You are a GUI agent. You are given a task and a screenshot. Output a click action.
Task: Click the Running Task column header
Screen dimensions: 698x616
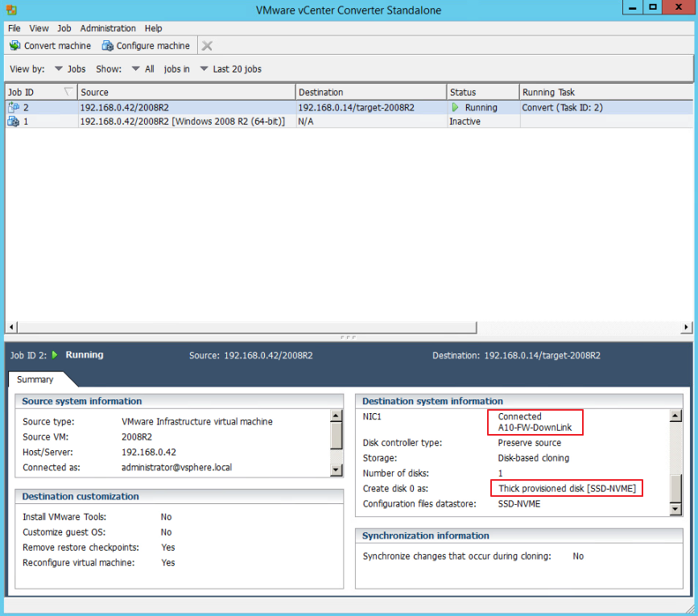tap(606, 92)
